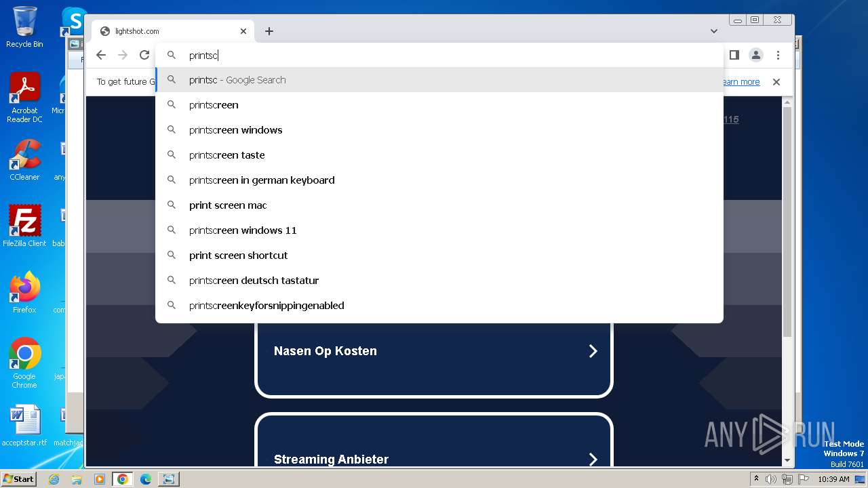Open Firefox desktop icon

[24, 292]
